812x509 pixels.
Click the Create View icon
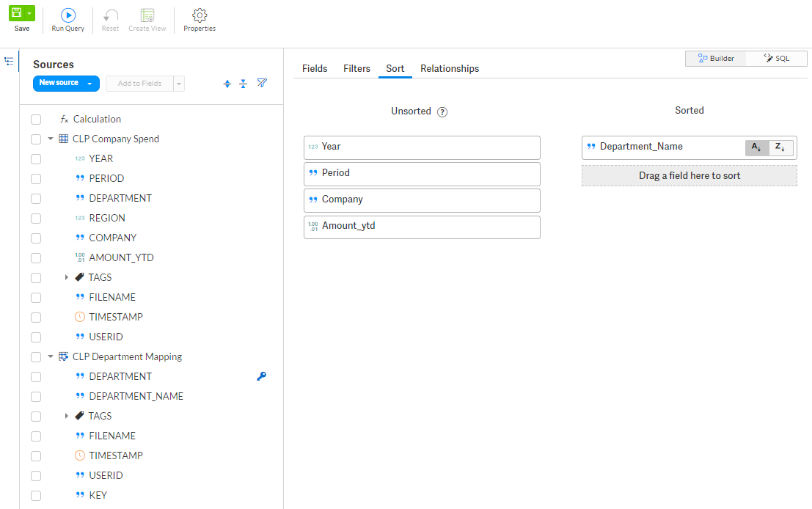point(147,15)
